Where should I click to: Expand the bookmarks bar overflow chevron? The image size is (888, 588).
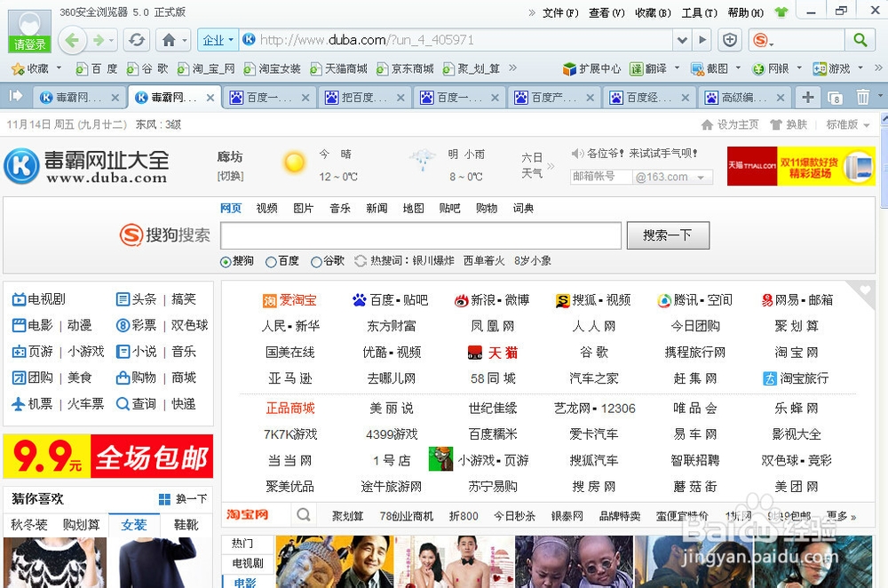pos(512,68)
